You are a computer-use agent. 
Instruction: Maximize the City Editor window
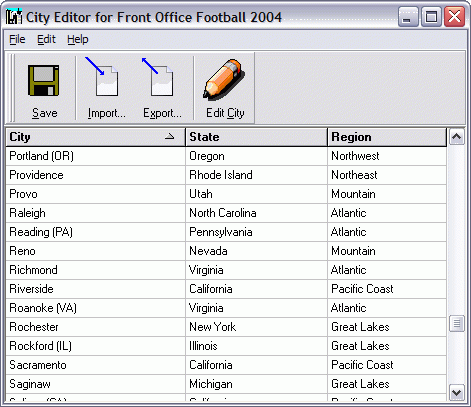point(431,16)
